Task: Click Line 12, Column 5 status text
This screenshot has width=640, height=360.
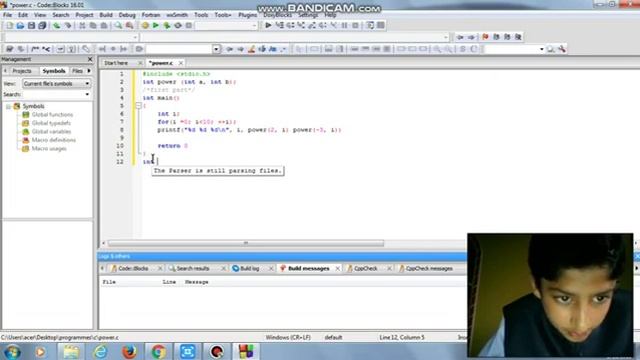Action: [402, 338]
